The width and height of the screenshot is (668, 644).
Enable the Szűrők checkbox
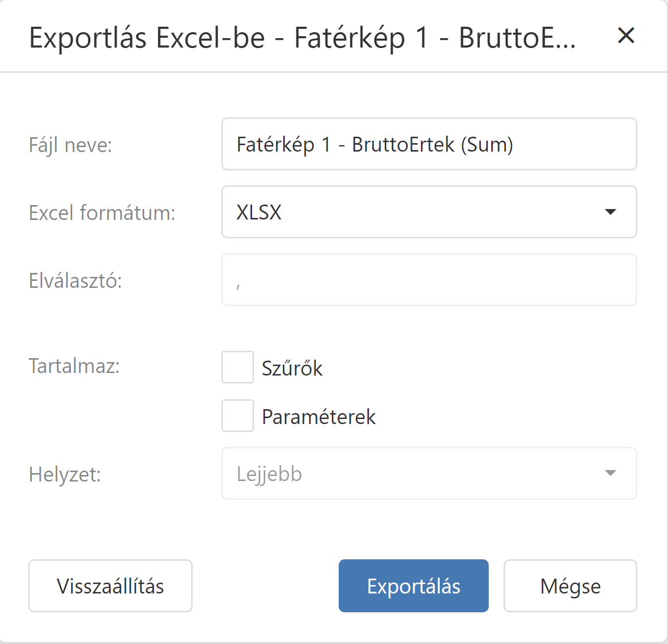[238, 367]
